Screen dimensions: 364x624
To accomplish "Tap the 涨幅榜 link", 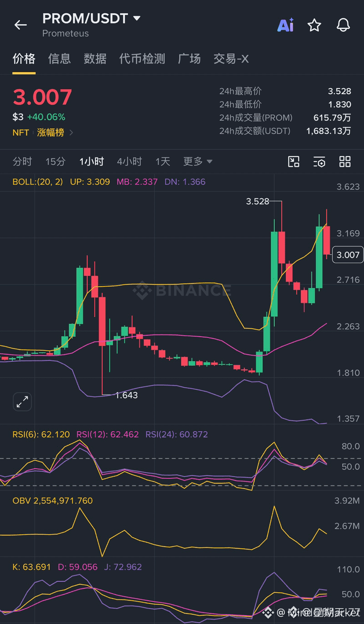I will point(51,132).
